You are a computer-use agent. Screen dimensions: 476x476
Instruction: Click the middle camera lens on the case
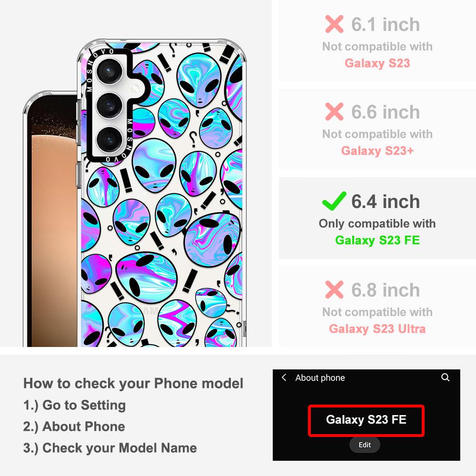click(x=109, y=106)
